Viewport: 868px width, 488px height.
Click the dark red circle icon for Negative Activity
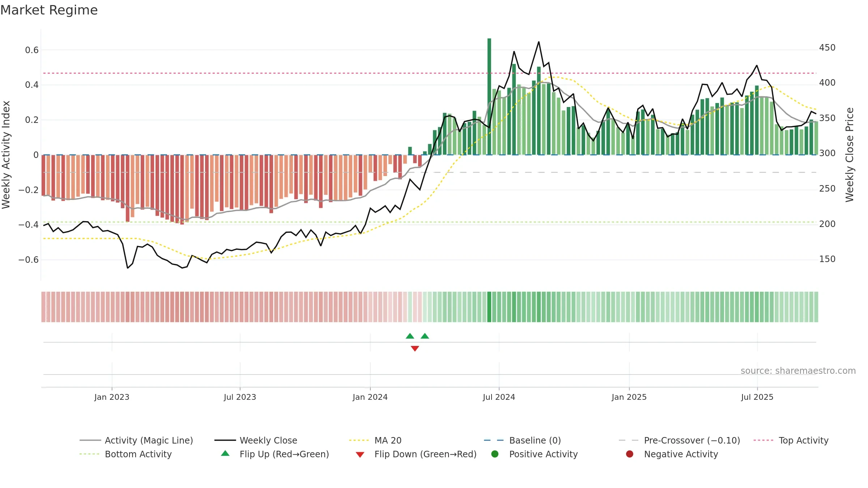630,454
